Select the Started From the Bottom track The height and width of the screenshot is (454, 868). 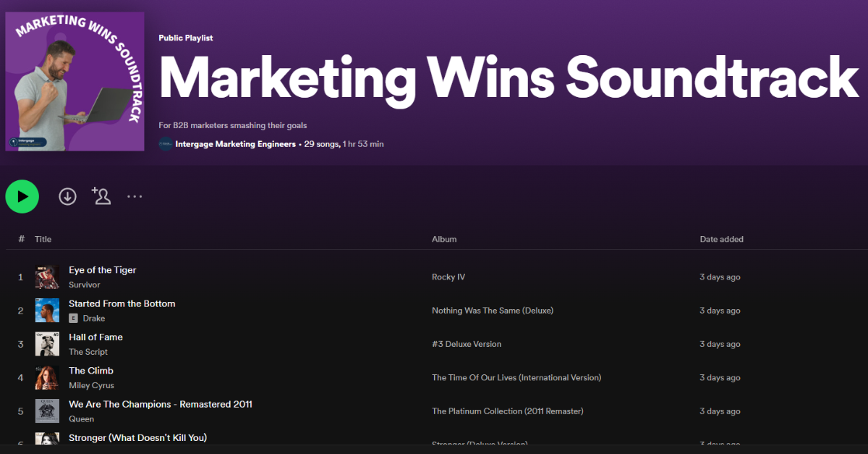(122, 303)
